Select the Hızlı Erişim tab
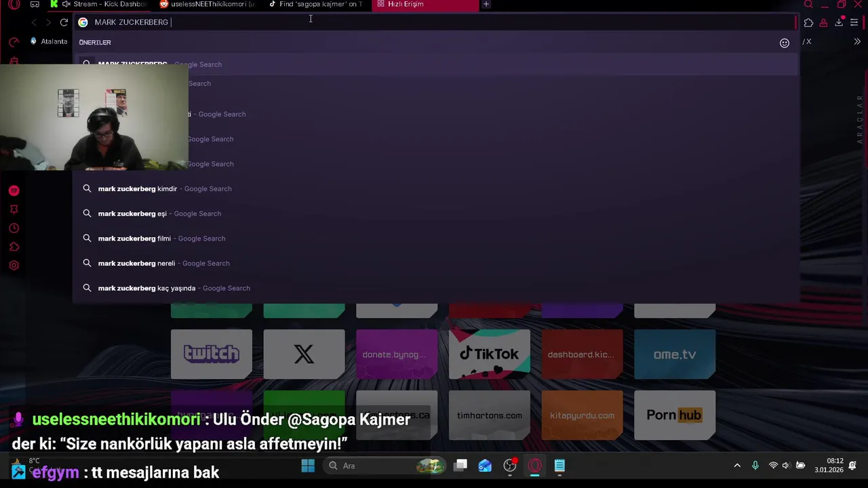 tap(425, 4)
